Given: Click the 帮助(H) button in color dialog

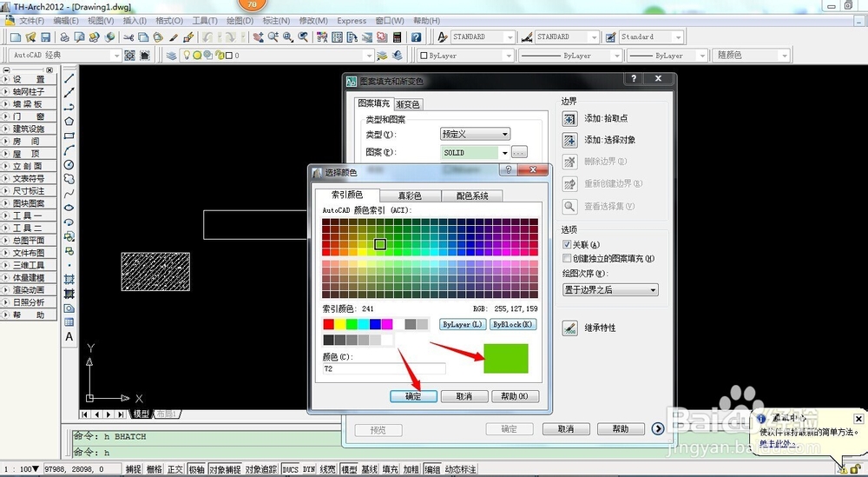Looking at the screenshot, I should point(514,397).
